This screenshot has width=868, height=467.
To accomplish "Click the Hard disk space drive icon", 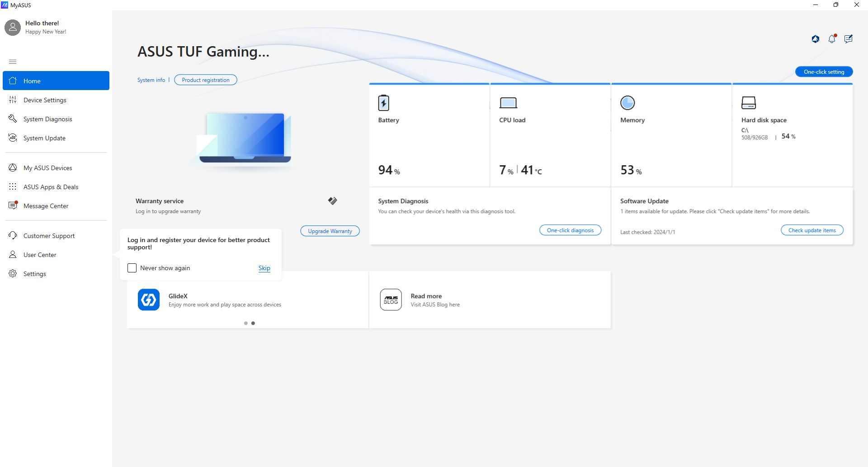I will (749, 103).
